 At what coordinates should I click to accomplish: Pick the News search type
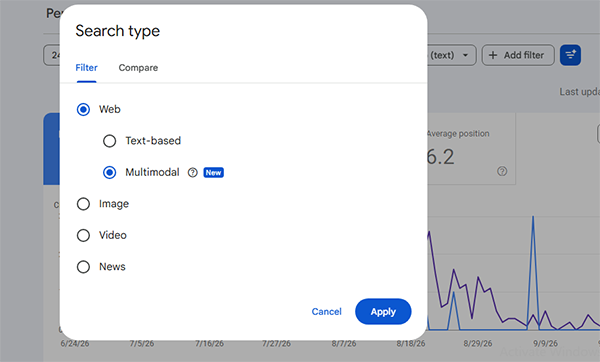83,267
